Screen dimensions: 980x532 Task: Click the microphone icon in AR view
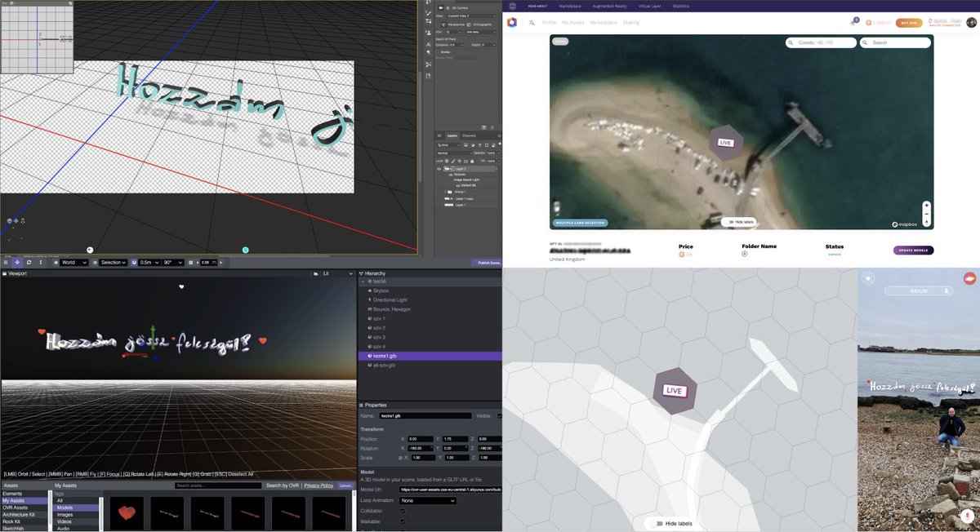[x=966, y=516]
